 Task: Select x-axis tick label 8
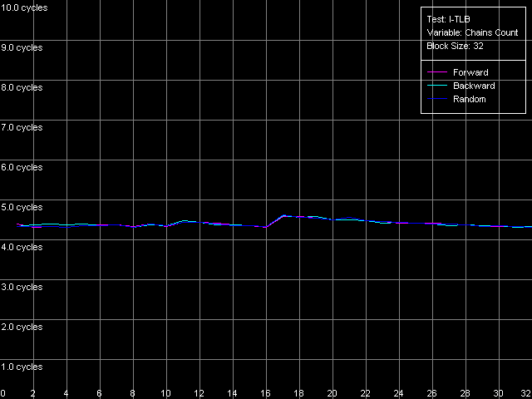(x=133, y=393)
